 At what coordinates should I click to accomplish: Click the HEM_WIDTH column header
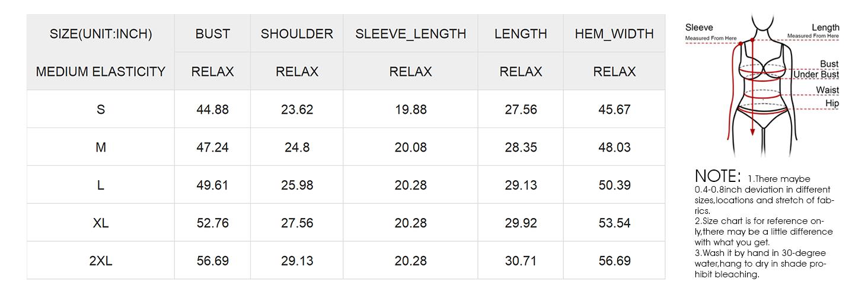pyautogui.click(x=614, y=34)
